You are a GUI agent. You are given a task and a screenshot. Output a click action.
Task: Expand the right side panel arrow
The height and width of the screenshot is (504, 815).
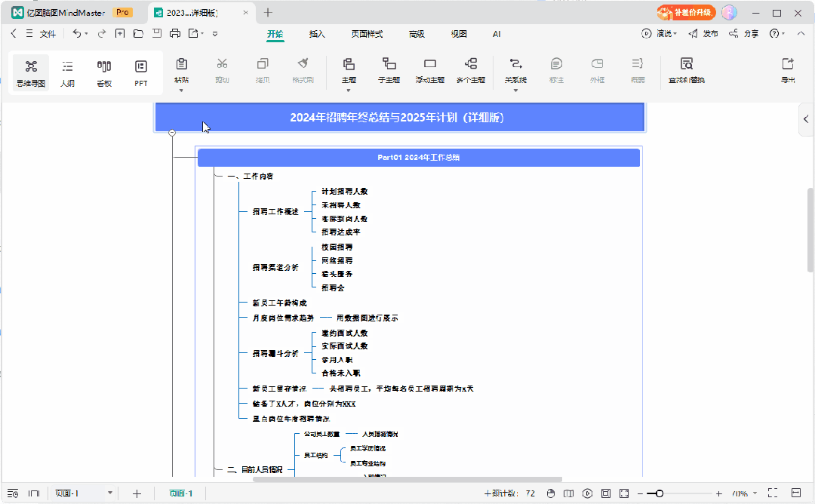(806, 119)
